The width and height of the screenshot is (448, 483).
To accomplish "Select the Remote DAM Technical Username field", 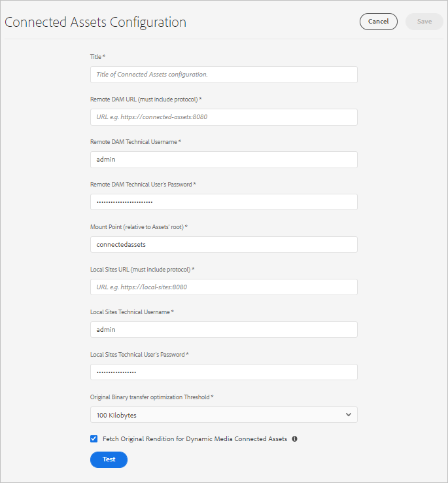I will [224, 160].
